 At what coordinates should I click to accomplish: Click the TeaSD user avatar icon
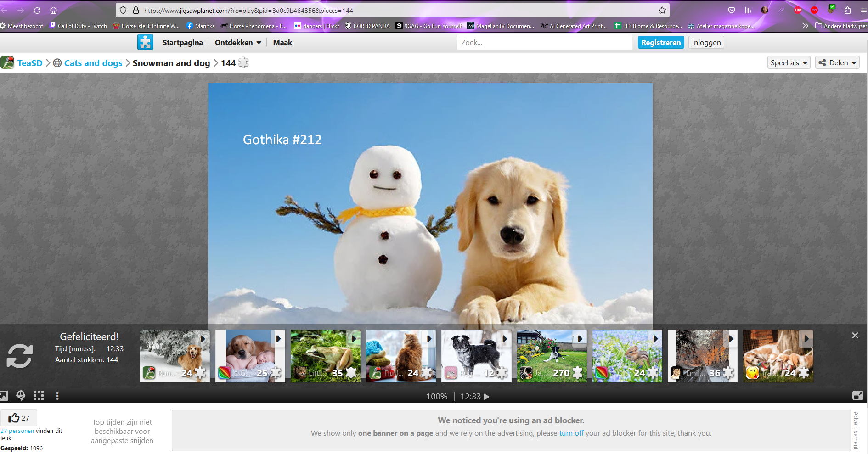click(x=7, y=63)
